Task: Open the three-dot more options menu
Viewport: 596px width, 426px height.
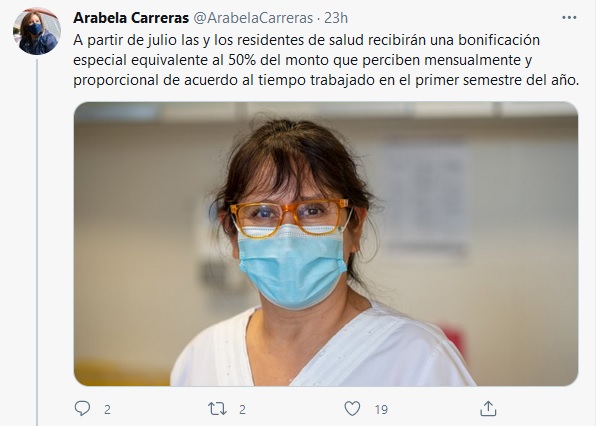Action: [x=569, y=17]
